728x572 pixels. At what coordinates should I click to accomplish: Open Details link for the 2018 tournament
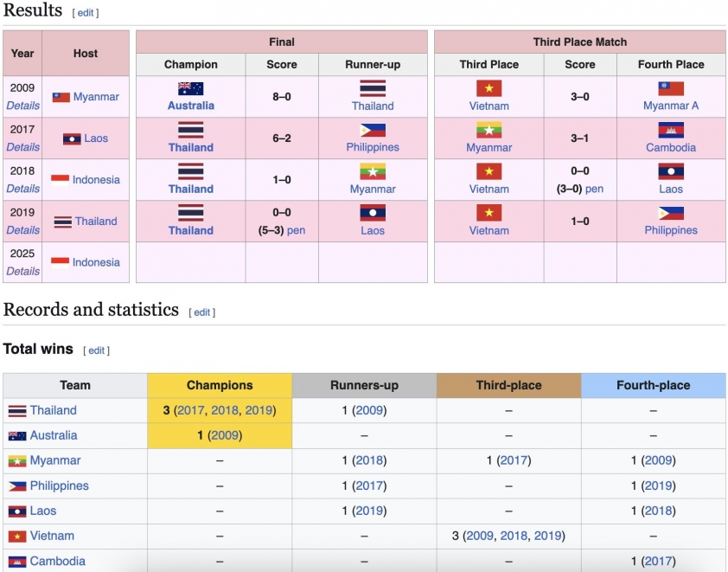tap(22, 190)
